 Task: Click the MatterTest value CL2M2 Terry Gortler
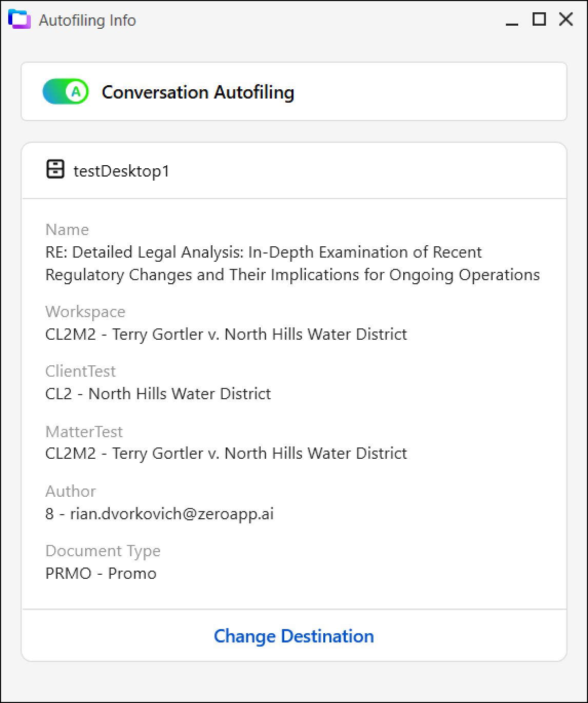tap(226, 453)
